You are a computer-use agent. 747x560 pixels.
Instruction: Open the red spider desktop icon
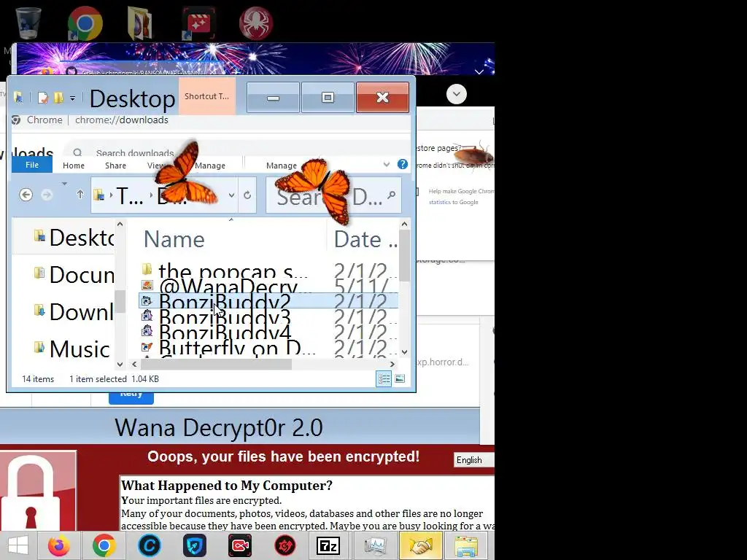(256, 23)
